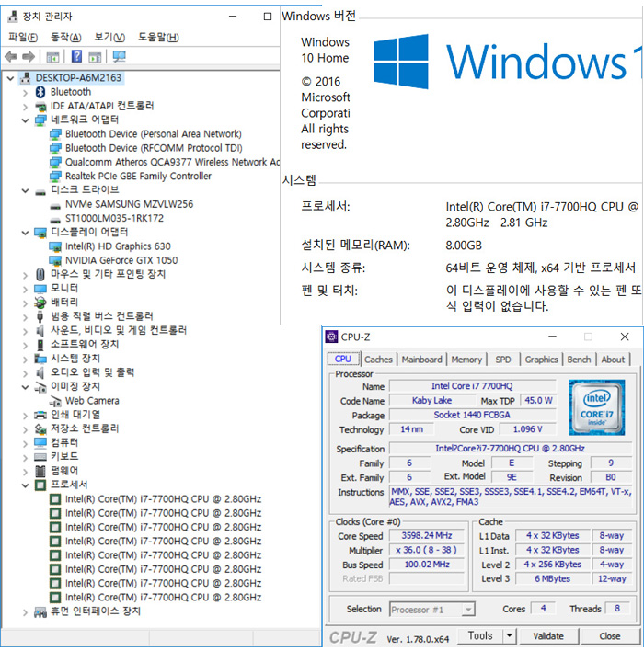Open the View (보기) menu
Viewport: 644px width, 651px height.
[109, 38]
